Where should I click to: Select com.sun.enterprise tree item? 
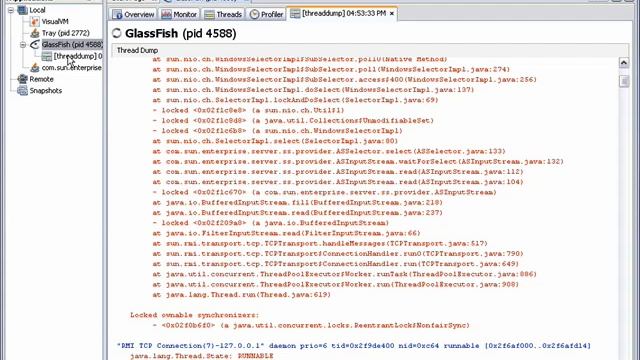[x=71, y=67]
